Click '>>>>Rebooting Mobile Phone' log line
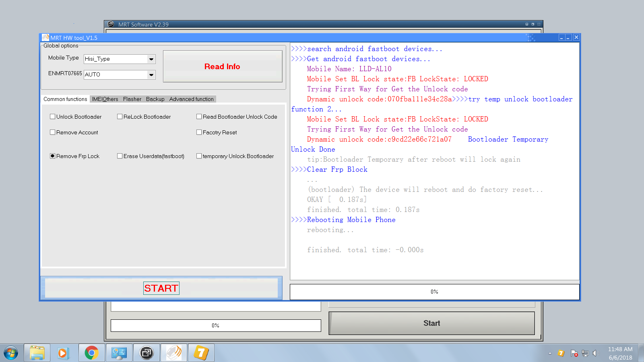This screenshot has height=362, width=644. pos(343,220)
